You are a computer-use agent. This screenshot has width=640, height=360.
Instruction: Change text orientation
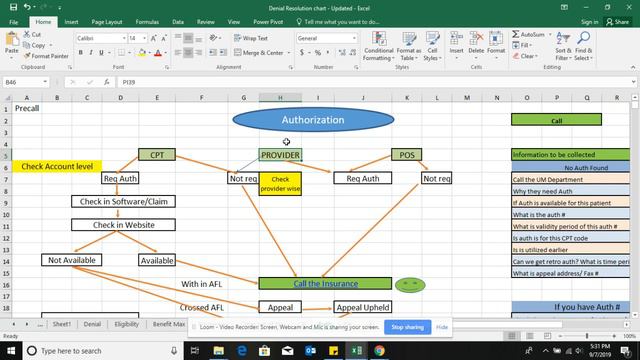click(x=213, y=38)
